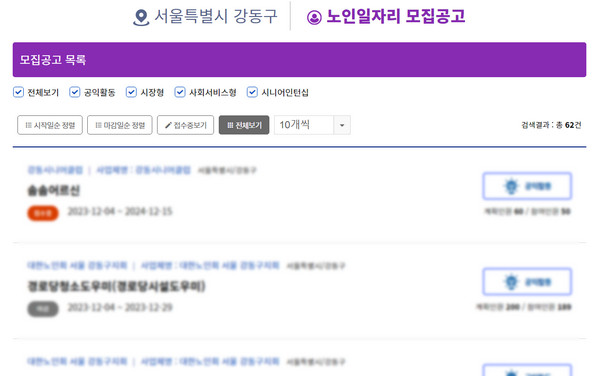Image resolution: width=600 pixels, height=376 pixels.
Task: Show only open postings via 접수중보기
Action: tap(186, 125)
